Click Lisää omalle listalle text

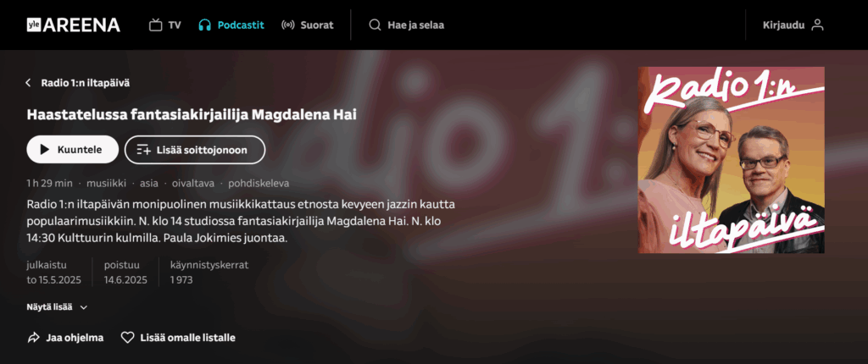pos(187,338)
